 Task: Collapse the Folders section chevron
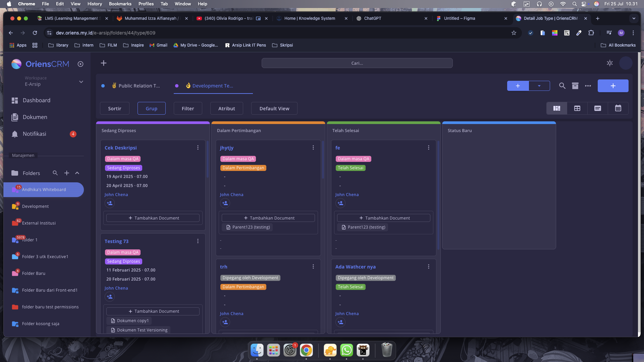(x=77, y=173)
